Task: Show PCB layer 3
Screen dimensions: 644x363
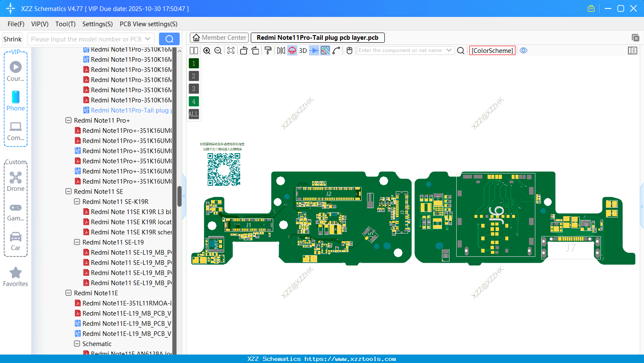Action: click(194, 89)
